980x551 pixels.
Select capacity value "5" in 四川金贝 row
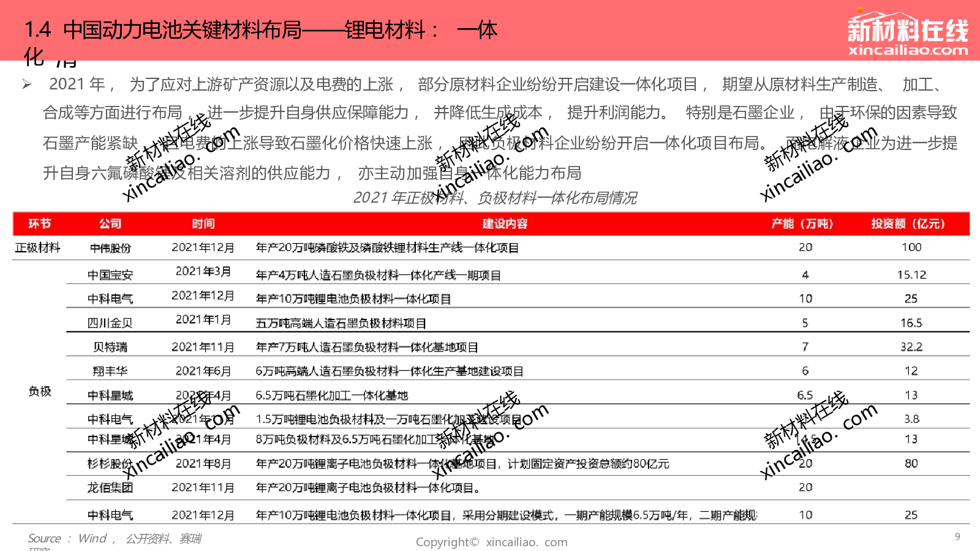pyautogui.click(x=805, y=323)
